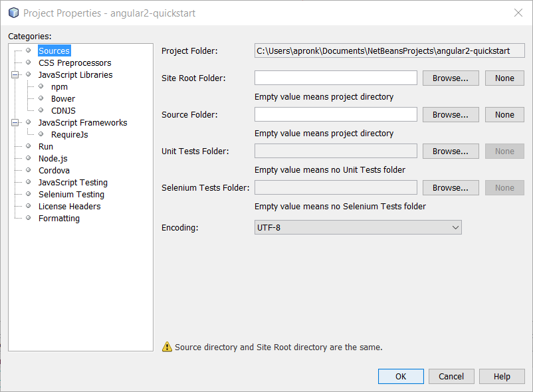
Task: Collapse the JavaScript Frameworks tree node
Action: click(16, 122)
